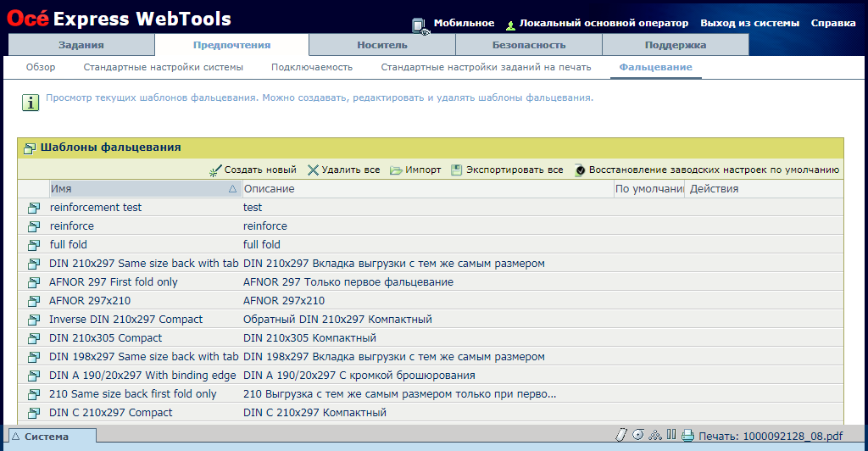Image resolution: width=868 pixels, height=451 pixels.
Task: Click the DIN 210x305 Compact row icon
Action: point(34,338)
